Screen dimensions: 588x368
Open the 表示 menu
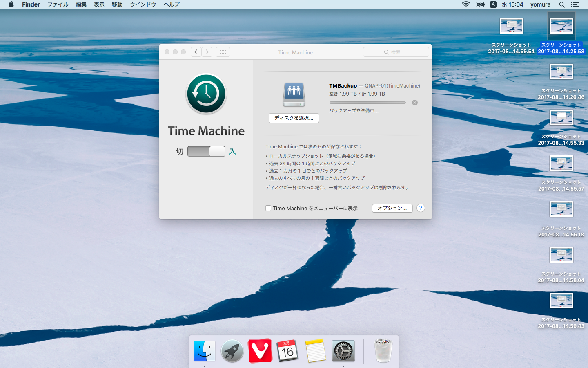pos(99,4)
